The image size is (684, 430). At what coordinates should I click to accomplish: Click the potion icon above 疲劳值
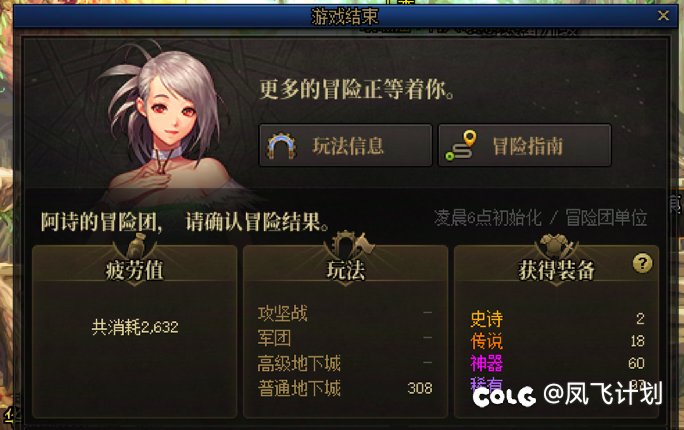tap(135, 246)
